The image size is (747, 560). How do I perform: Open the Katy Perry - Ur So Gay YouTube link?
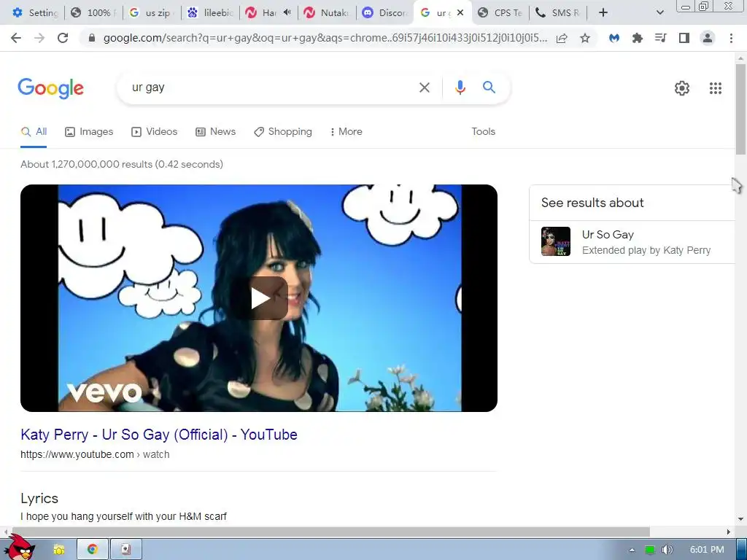[159, 435]
